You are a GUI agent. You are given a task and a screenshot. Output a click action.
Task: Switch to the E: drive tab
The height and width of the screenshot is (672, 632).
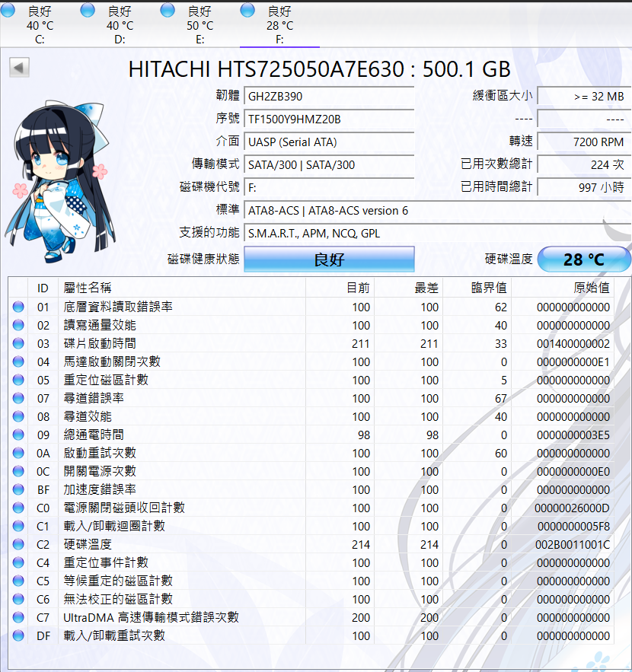click(x=199, y=25)
